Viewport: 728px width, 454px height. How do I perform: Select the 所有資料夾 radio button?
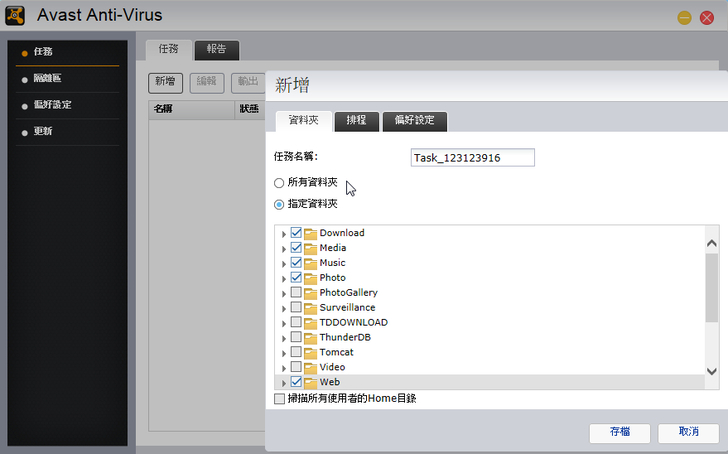coord(279,183)
